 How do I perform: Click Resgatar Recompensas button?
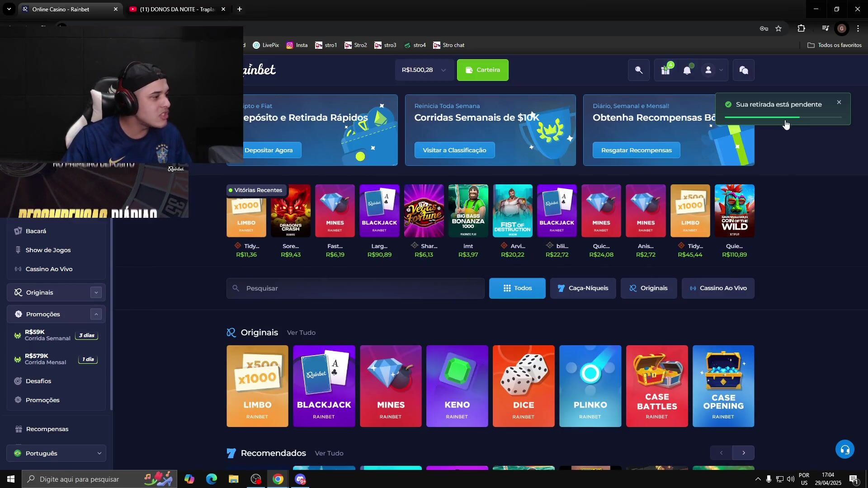pos(636,150)
